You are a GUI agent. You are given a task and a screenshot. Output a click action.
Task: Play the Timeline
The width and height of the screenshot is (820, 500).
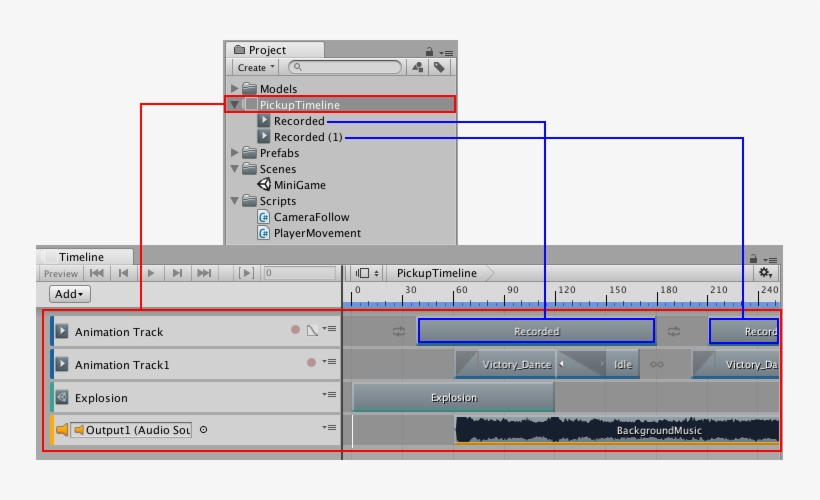151,273
